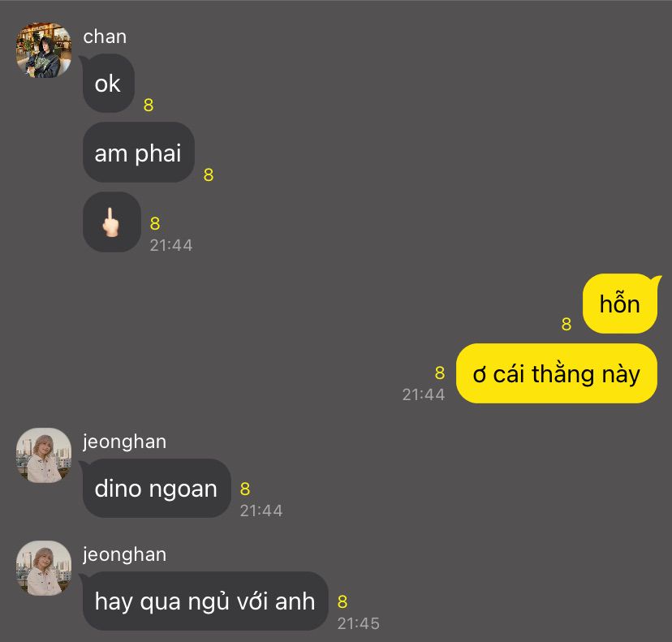
Task: Select the 'ok' message bubble
Action: tap(108, 83)
